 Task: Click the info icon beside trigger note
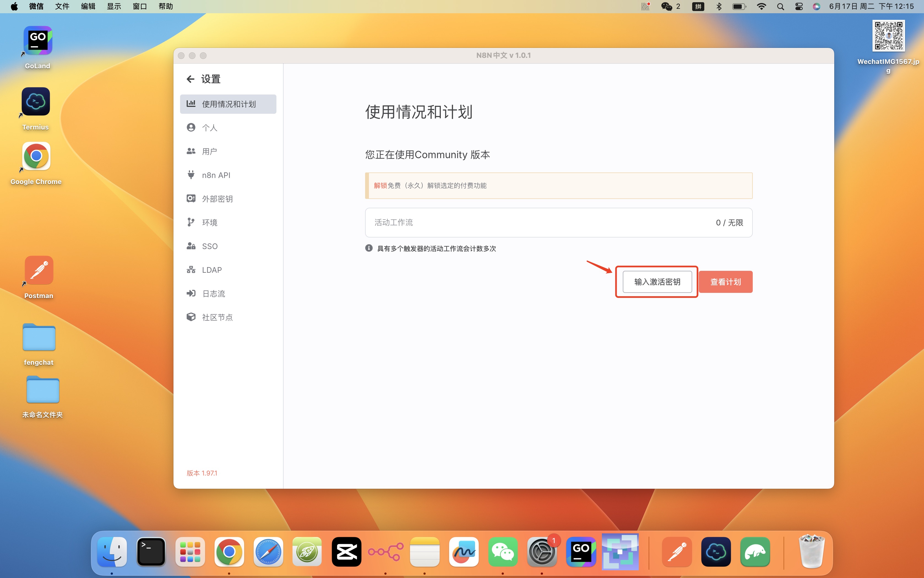369,249
